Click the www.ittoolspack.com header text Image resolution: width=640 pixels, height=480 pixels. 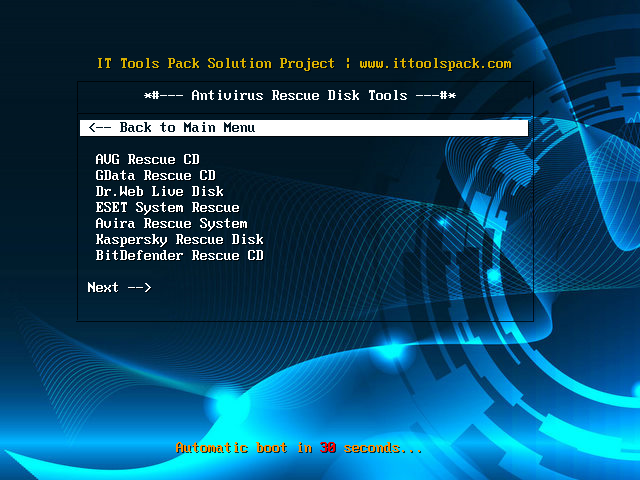(435, 64)
